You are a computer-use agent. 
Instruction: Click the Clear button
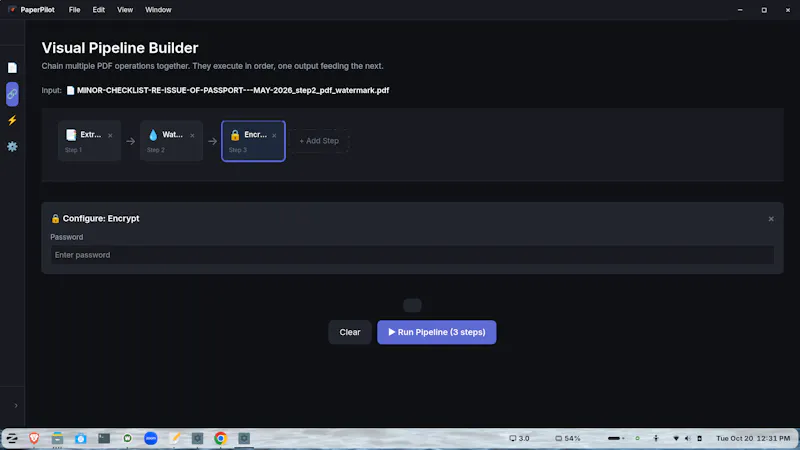350,332
